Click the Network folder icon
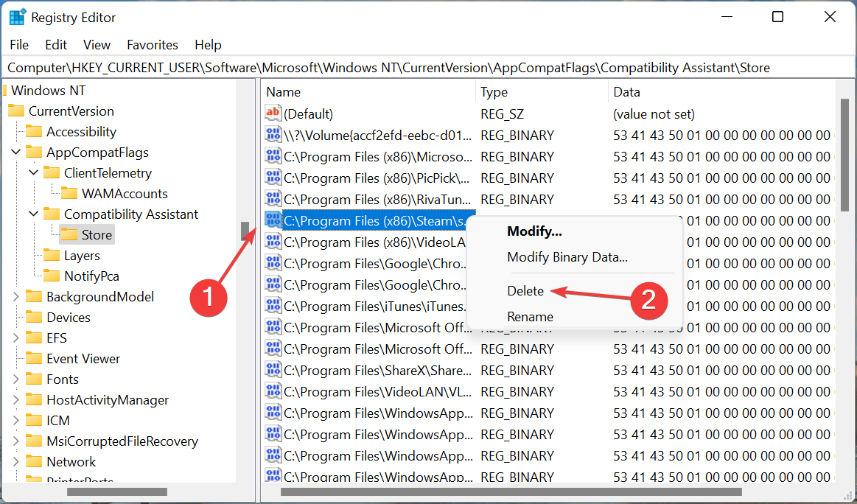 (x=34, y=462)
